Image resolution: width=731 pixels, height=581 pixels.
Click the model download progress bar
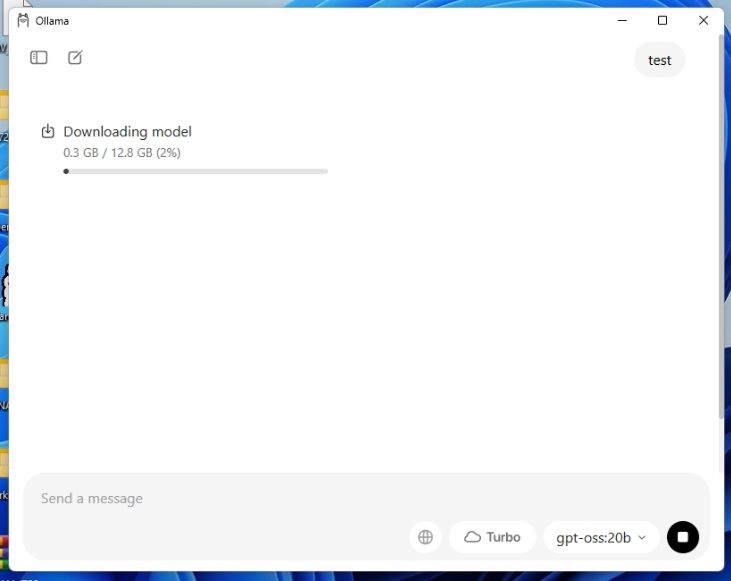click(195, 171)
